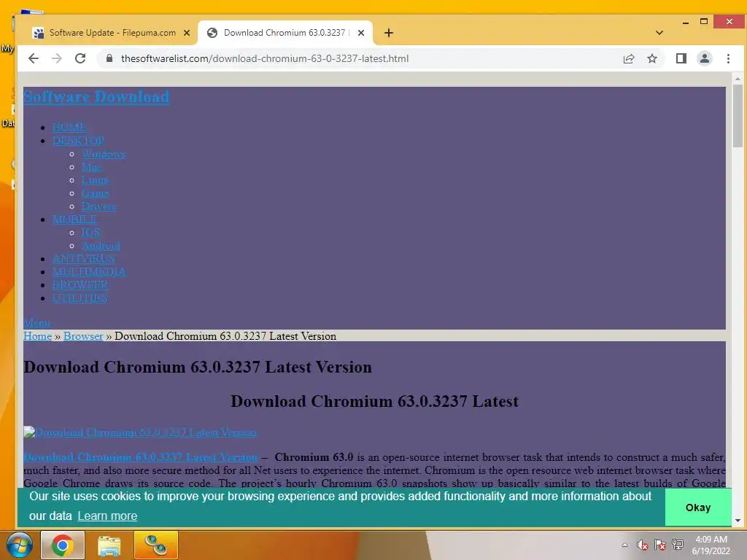This screenshot has width=747, height=560.
Task: Click the page vertical scrollbar thumb
Action: 738,116
